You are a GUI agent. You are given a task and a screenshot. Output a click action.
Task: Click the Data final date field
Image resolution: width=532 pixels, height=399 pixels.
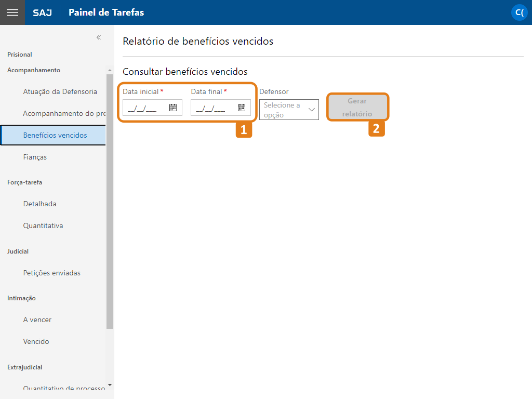click(x=221, y=108)
